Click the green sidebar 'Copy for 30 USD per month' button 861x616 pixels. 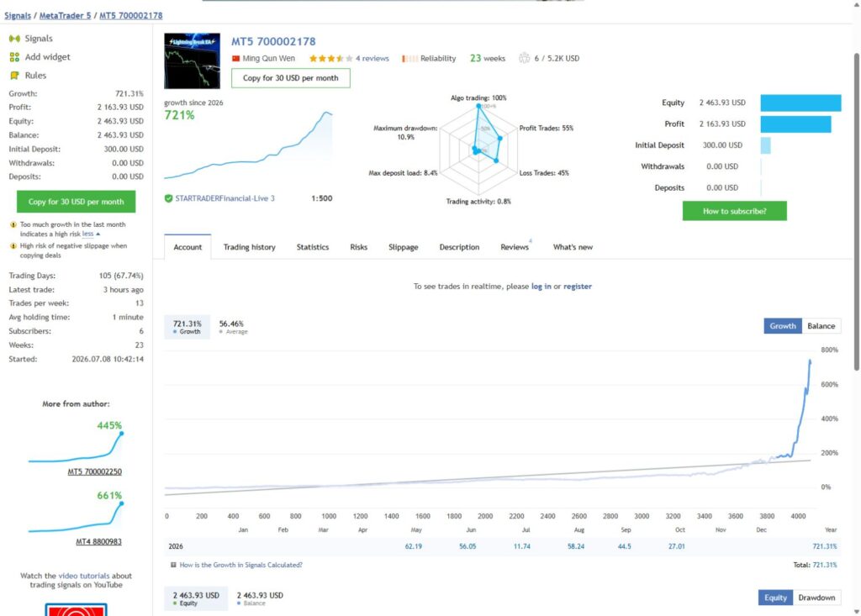[76, 202]
